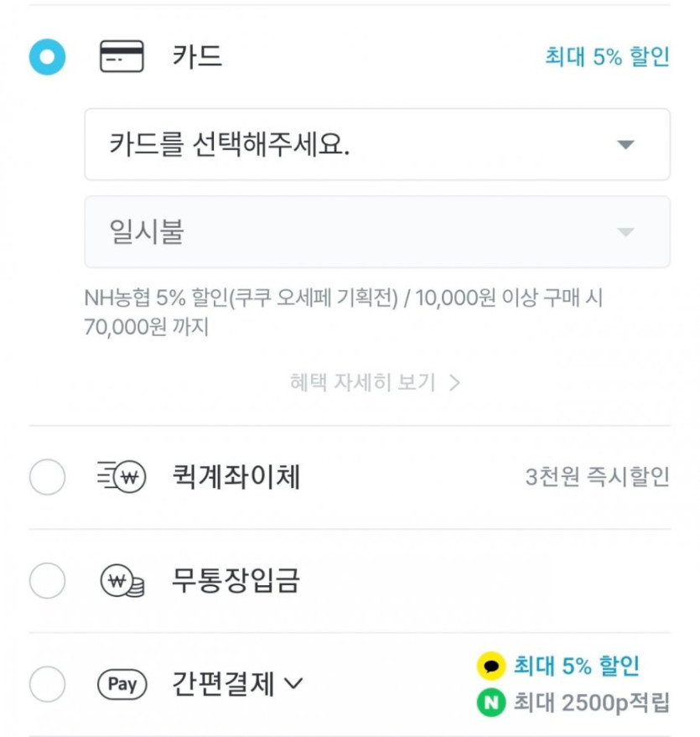Image resolution: width=700 pixels, height=737 pixels.
Task: Click the credit card icon
Action: point(122,57)
